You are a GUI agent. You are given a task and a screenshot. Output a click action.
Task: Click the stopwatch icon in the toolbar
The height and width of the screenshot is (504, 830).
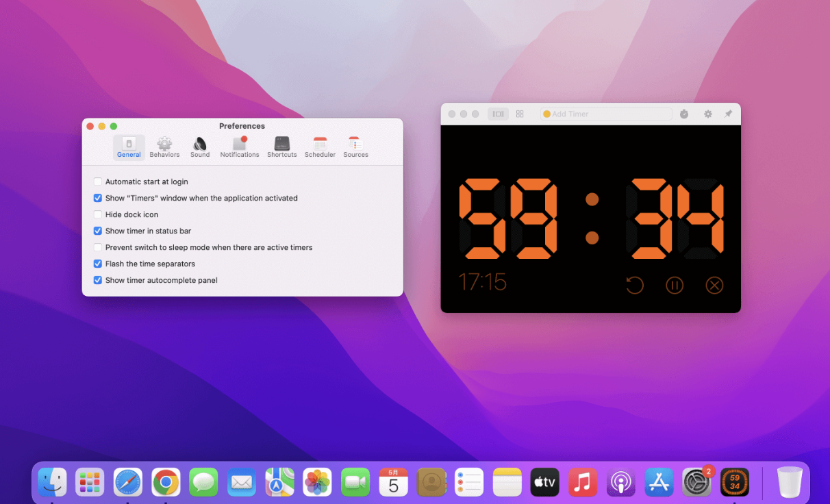(x=684, y=114)
